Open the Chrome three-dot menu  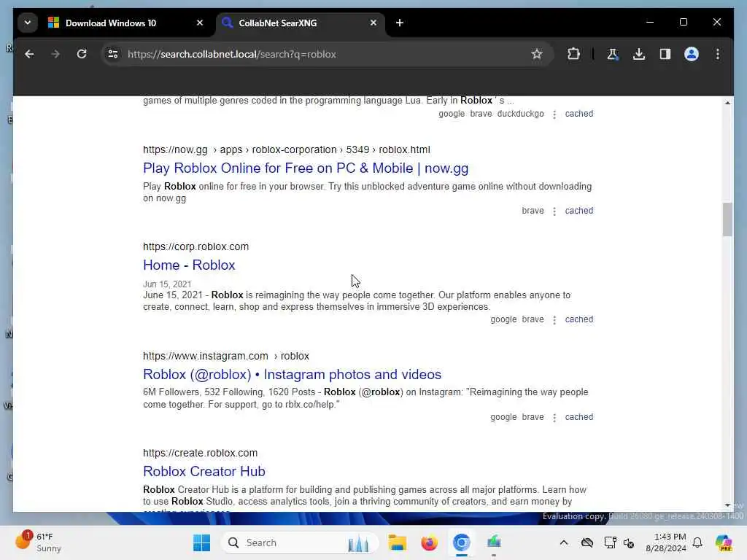pos(718,54)
